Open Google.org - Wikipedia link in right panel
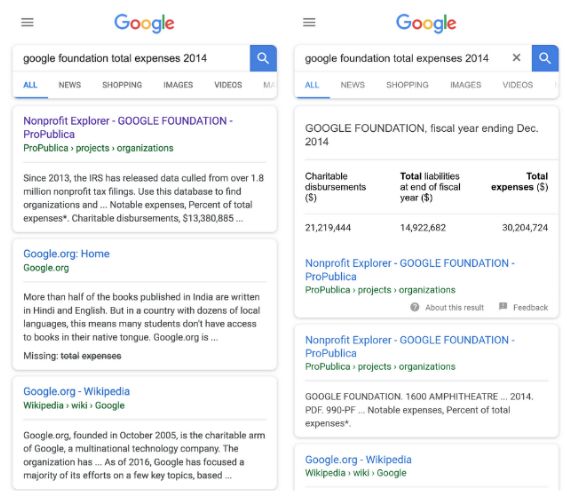This screenshot has height=502, width=567. [358, 460]
